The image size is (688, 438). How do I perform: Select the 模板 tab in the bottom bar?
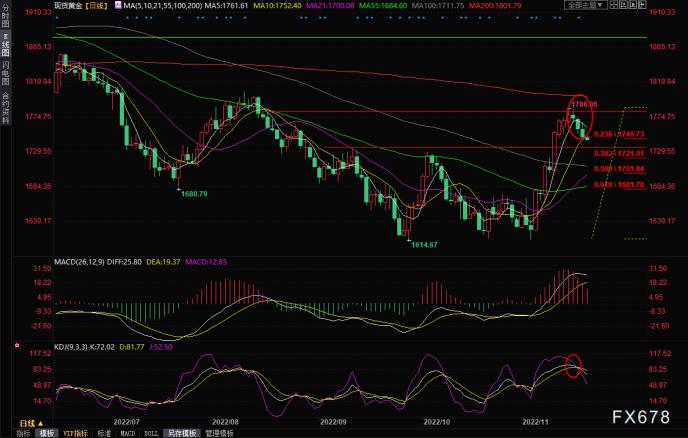(x=46, y=432)
